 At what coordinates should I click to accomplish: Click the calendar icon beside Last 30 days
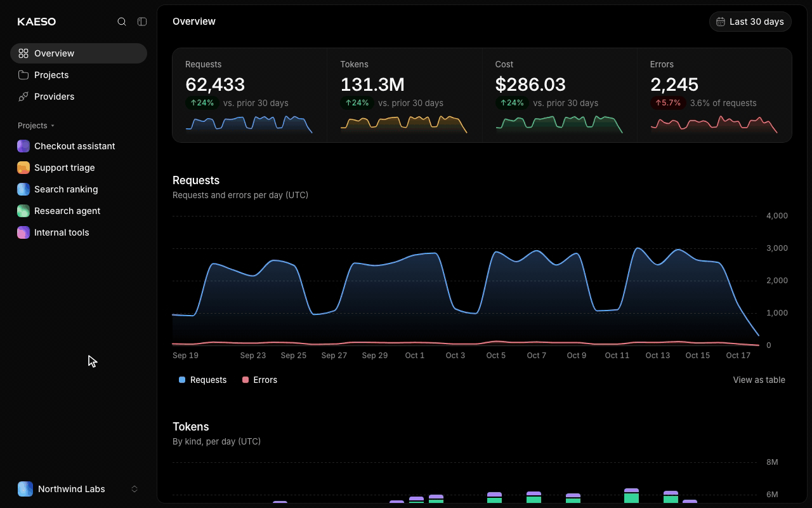point(721,22)
